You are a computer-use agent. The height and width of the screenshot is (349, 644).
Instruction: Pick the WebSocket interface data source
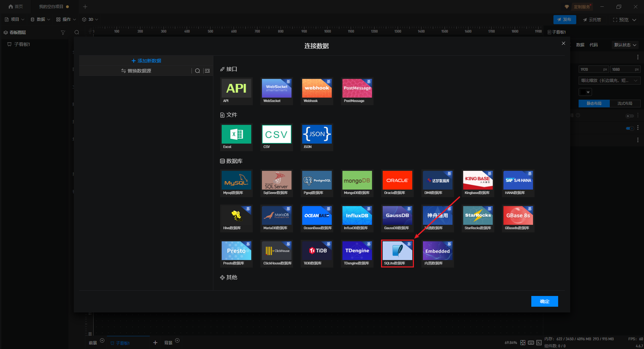pyautogui.click(x=276, y=91)
